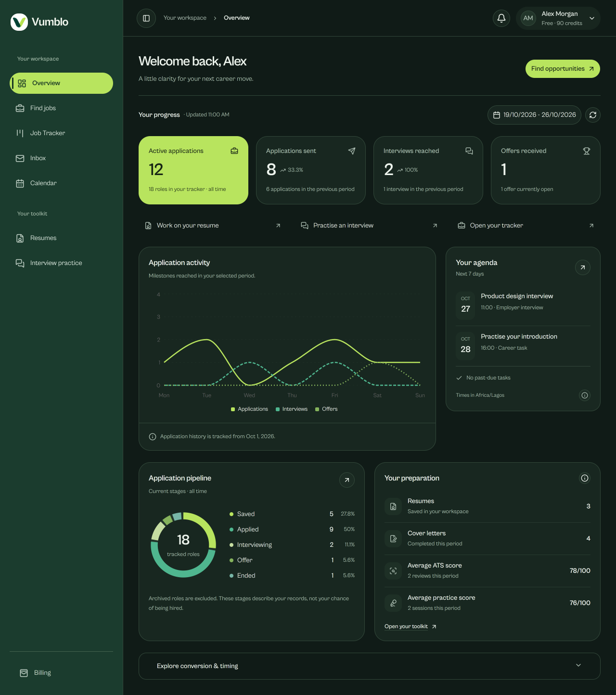This screenshot has width=616, height=695.
Task: Toggle the sidebar panel icon
Action: pos(146,18)
